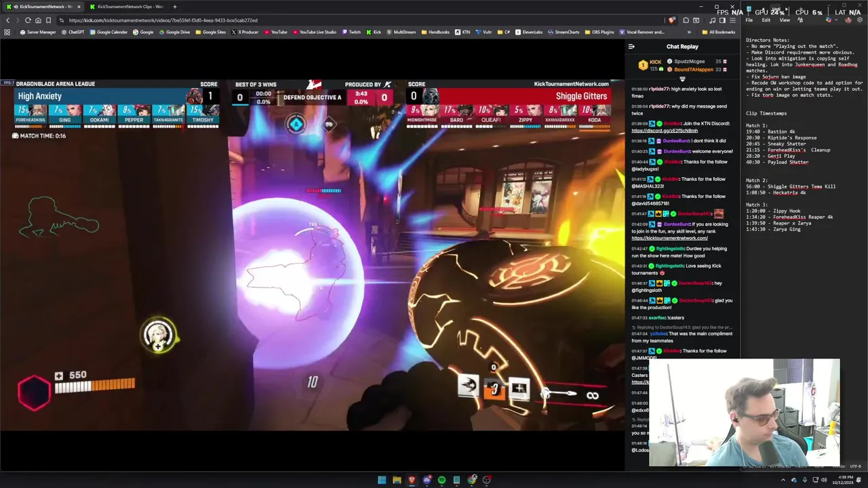Viewport: 868px width, 488px height.
Task: Show hidden bookmarks with the overflow chevron
Action: (x=689, y=32)
